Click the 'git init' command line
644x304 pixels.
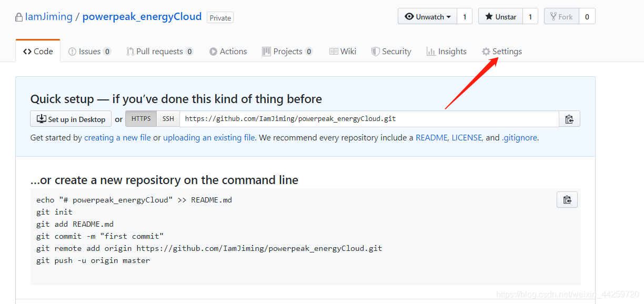pos(54,212)
